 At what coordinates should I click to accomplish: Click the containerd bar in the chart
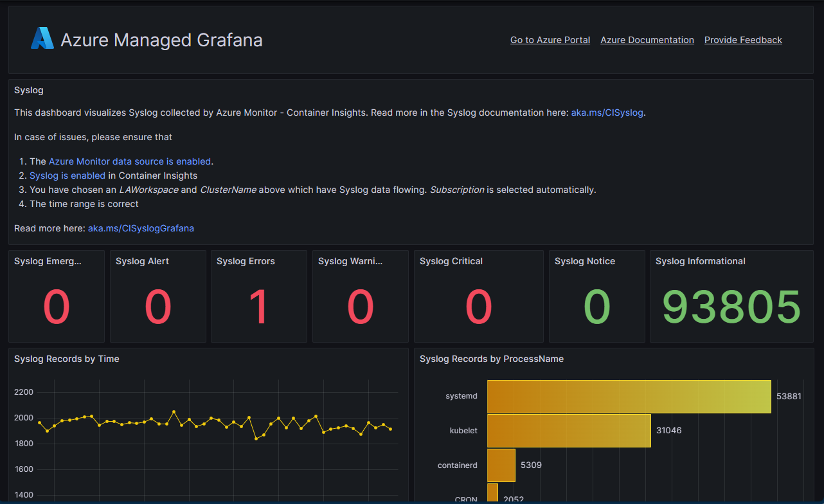501,465
